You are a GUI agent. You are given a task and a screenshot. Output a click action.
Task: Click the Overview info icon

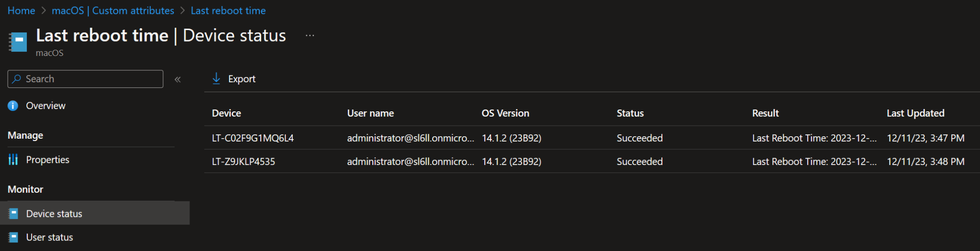[13, 106]
